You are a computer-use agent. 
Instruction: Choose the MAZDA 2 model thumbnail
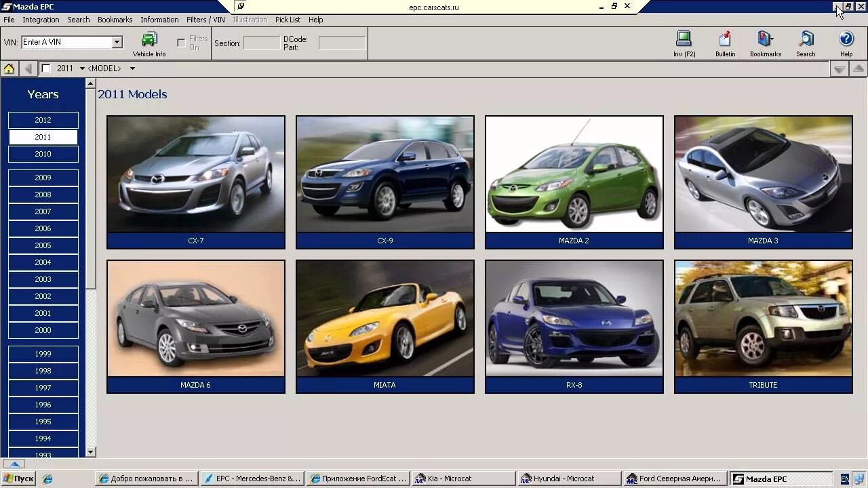coord(574,182)
